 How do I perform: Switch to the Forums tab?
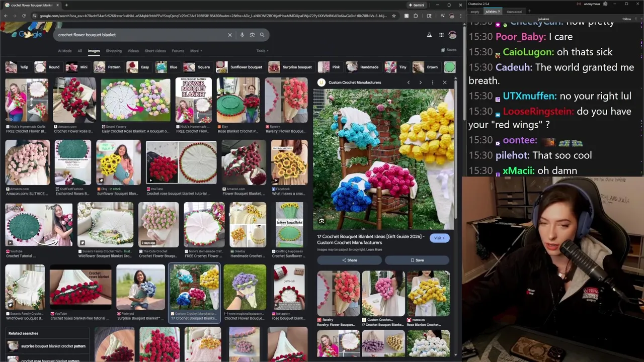[178, 51]
